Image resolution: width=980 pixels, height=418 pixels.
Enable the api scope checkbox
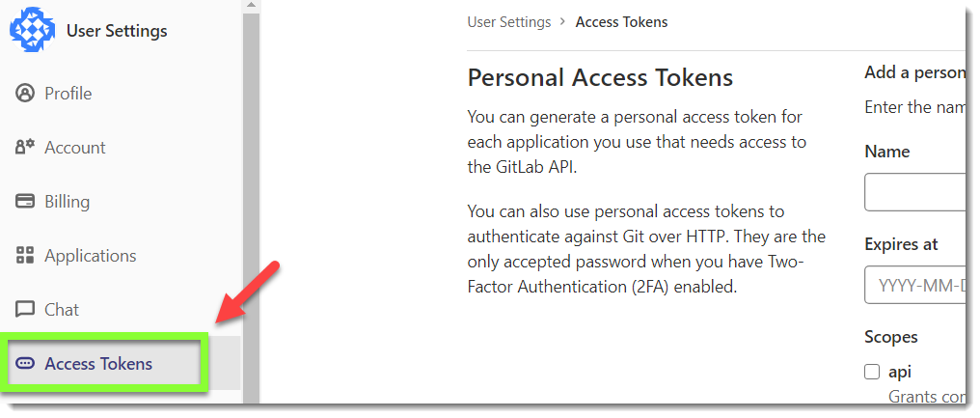point(872,372)
